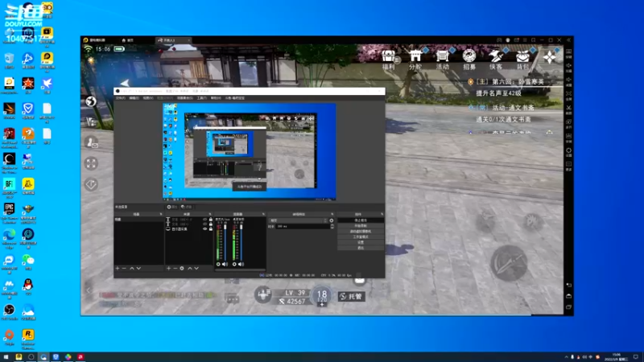Click the 工作室模式 button in OBS controls

point(361,237)
